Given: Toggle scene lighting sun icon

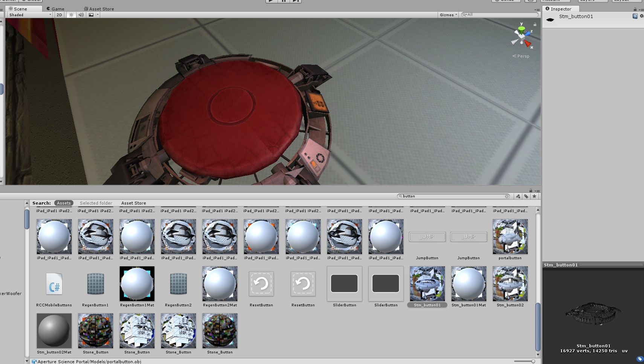Looking at the screenshot, I should [x=71, y=15].
